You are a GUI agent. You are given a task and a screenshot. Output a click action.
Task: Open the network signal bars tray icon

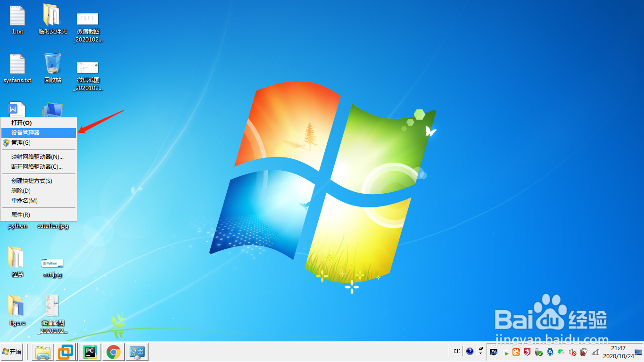[595, 352]
